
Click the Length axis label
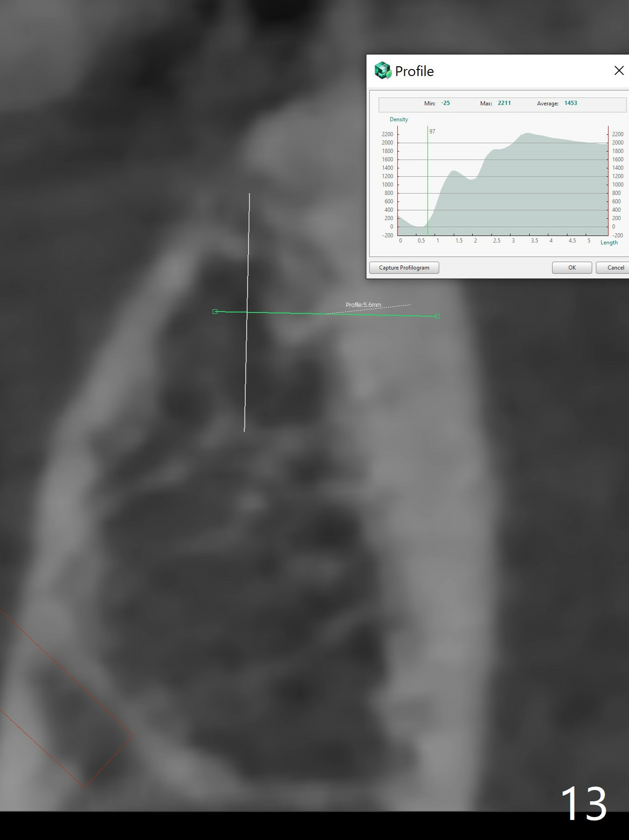(x=608, y=243)
